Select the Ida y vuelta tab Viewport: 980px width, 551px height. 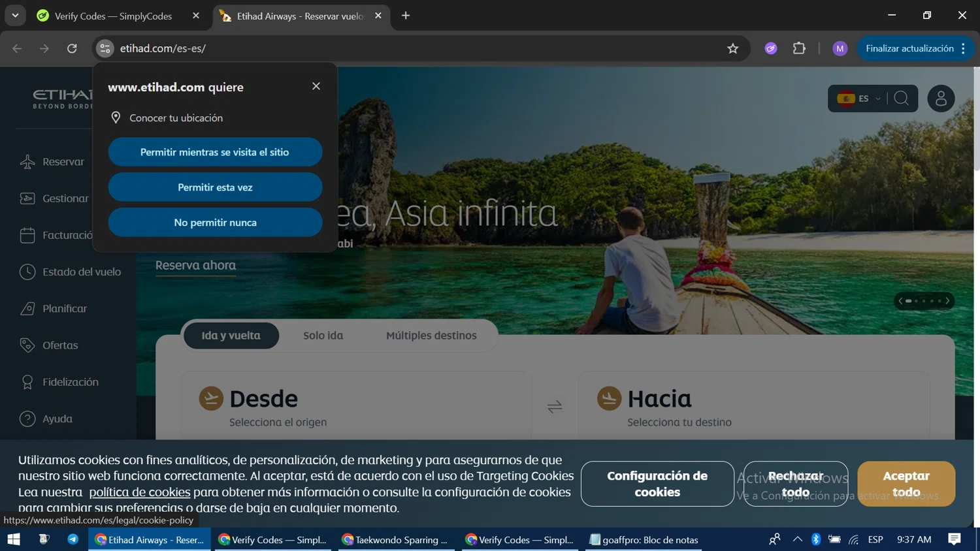click(231, 336)
